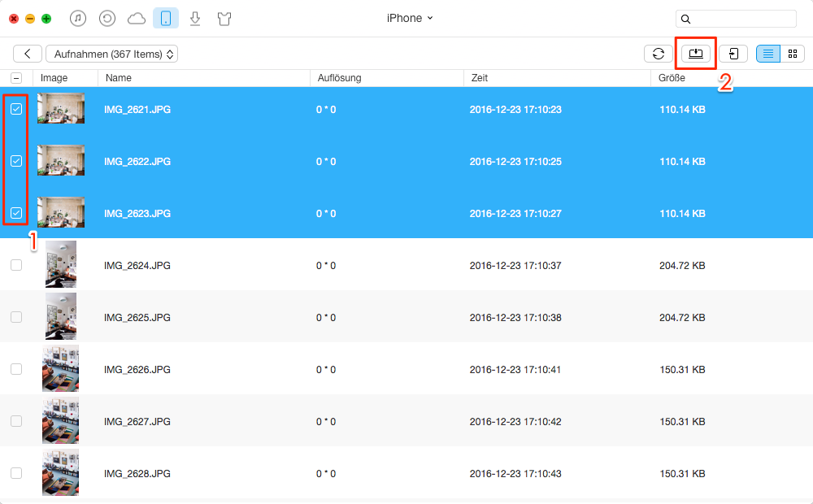Click the time 2016-12-23 17:10:43
The width and height of the screenshot is (813, 504).
tap(515, 473)
